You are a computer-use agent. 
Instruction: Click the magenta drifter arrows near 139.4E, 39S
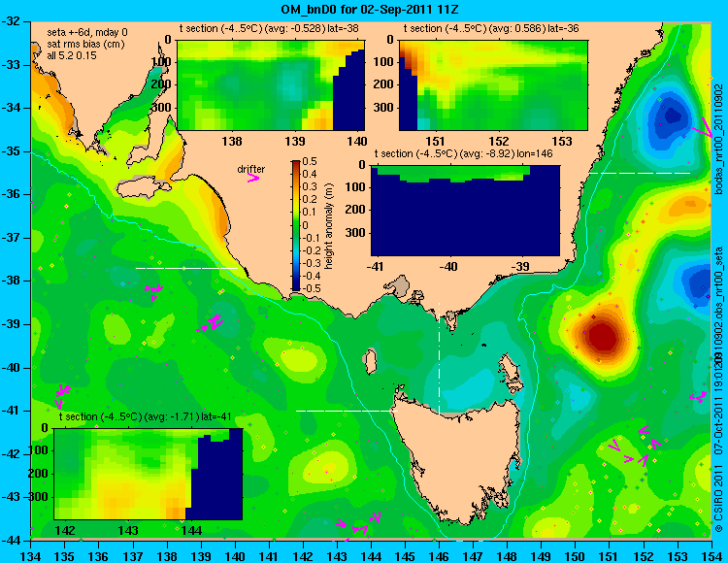[211, 323]
